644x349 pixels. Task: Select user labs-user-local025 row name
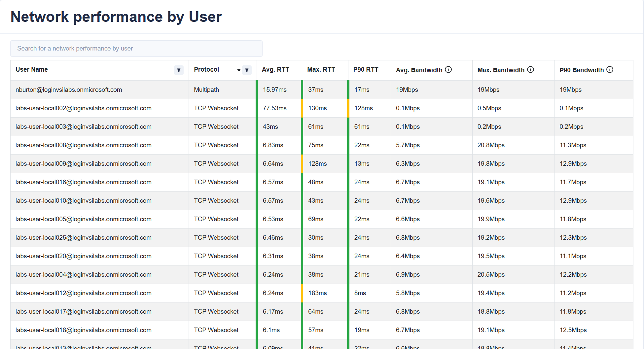tap(84, 238)
